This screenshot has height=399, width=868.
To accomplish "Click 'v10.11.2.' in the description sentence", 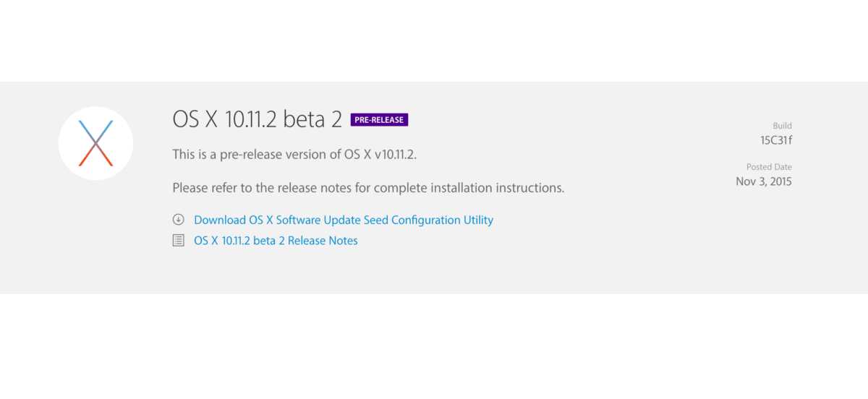I will click(x=396, y=155).
